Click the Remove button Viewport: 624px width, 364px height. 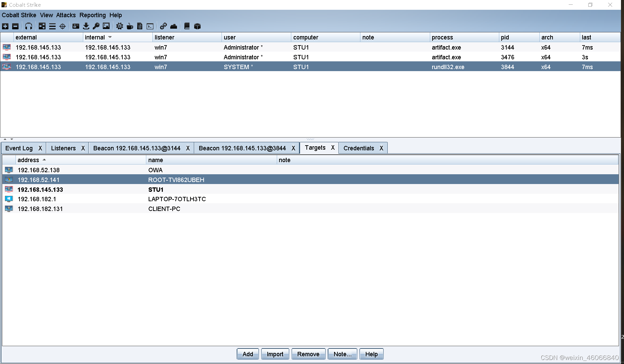[308, 354]
